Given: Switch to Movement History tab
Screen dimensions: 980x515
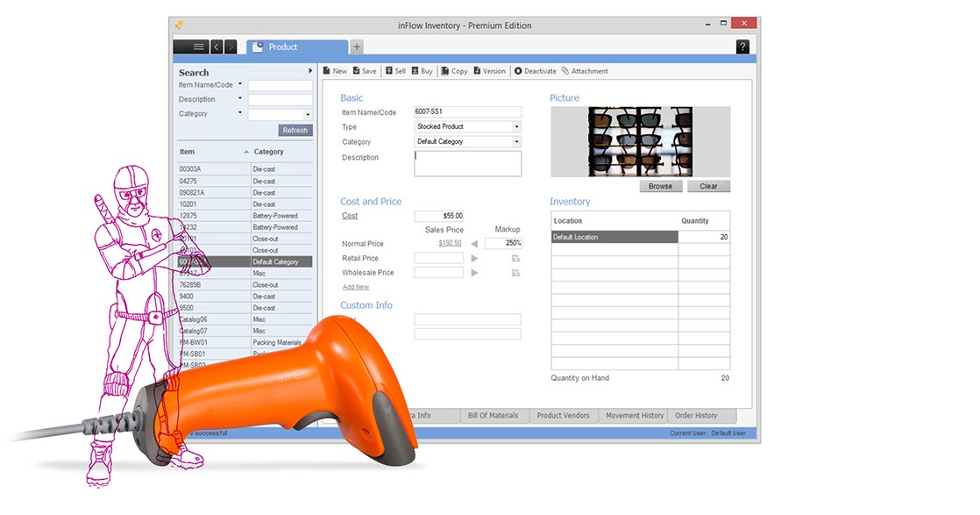Looking at the screenshot, I should pyautogui.click(x=634, y=416).
